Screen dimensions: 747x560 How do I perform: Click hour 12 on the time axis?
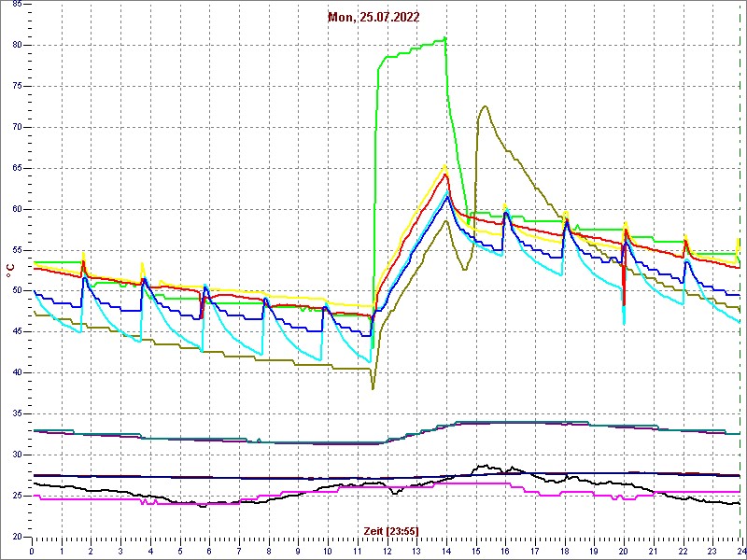(388, 551)
